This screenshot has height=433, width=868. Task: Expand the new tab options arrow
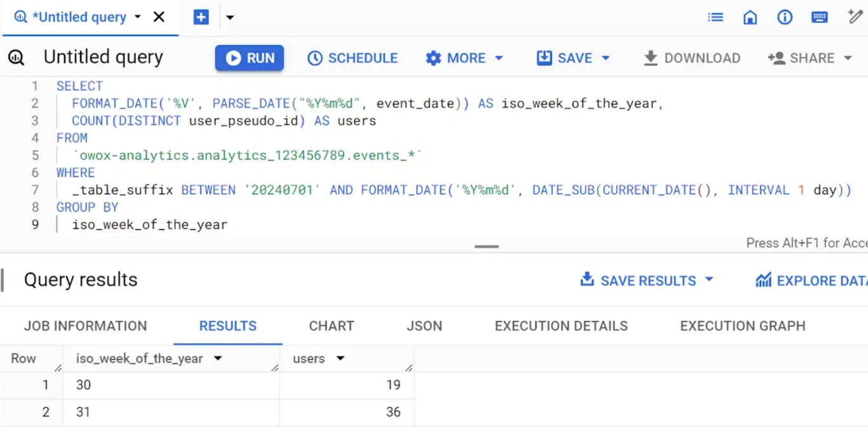tap(230, 17)
